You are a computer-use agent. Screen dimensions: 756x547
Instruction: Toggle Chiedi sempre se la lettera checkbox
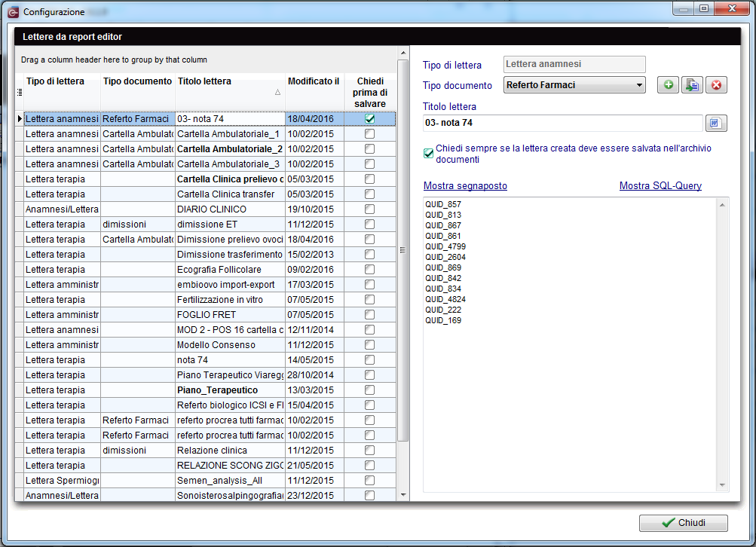pyautogui.click(x=428, y=153)
